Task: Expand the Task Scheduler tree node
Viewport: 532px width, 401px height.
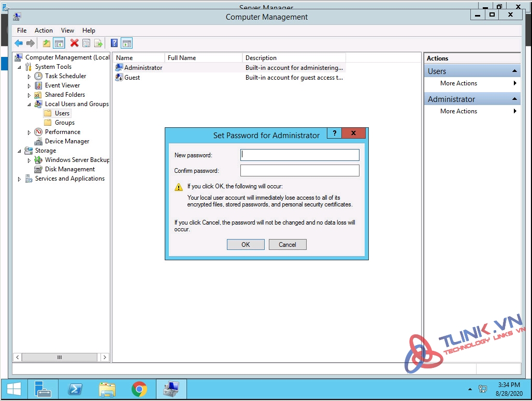Action: 30,76
